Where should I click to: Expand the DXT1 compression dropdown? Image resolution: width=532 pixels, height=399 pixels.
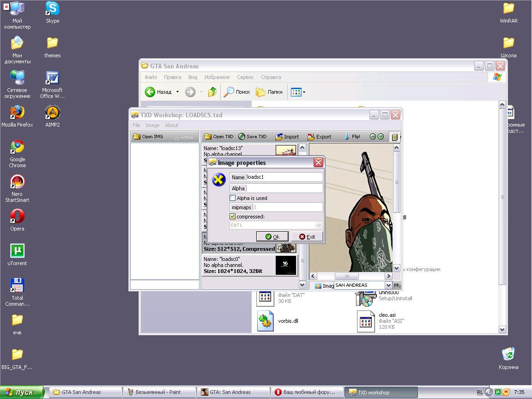(x=318, y=225)
